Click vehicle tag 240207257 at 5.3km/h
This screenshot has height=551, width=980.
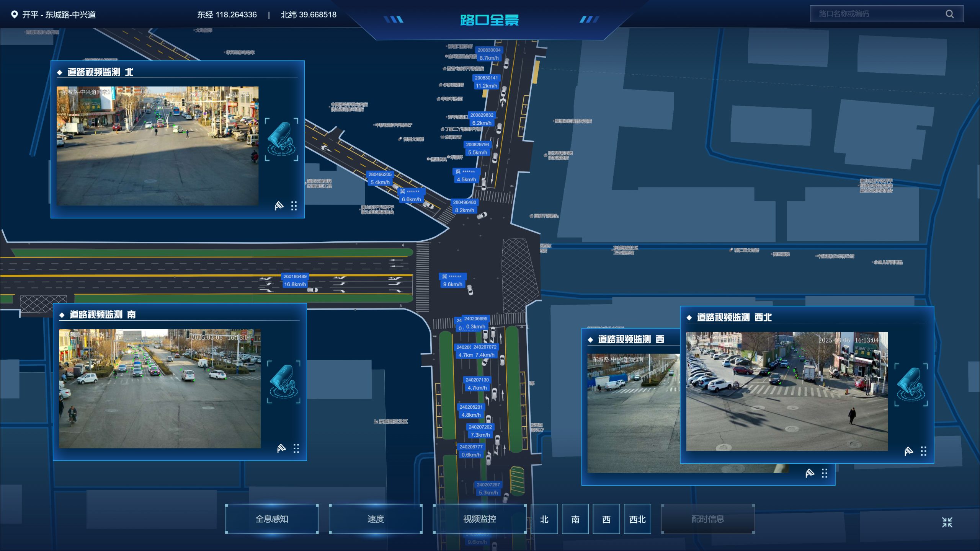coord(488,489)
